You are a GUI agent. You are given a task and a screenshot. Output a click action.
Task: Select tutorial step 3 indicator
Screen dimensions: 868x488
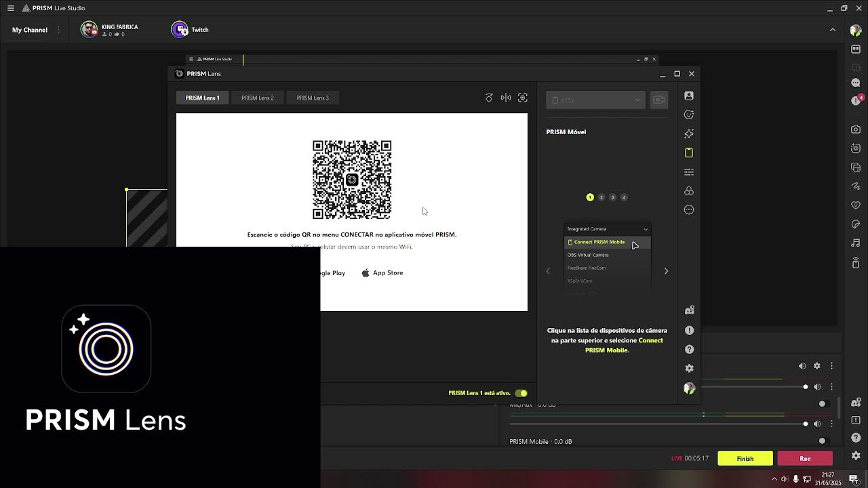613,197
